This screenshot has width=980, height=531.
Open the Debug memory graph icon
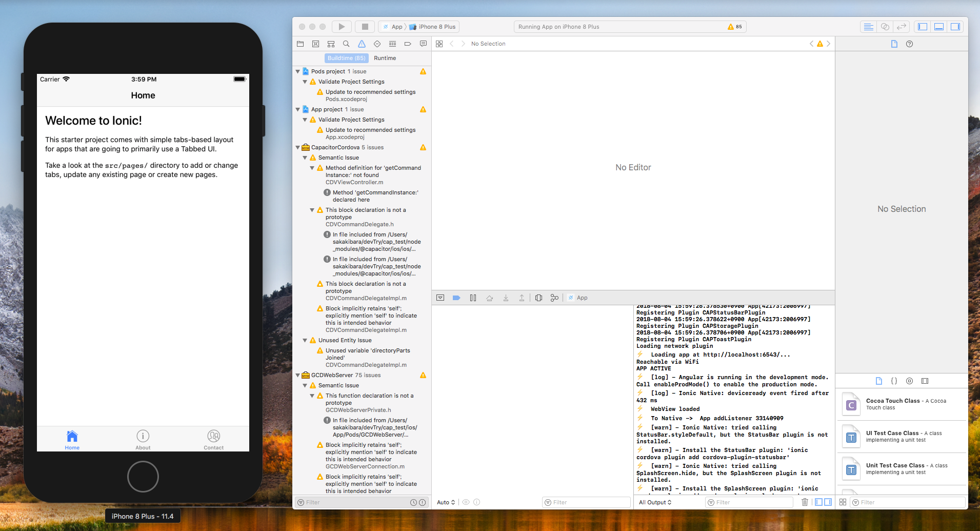554,298
